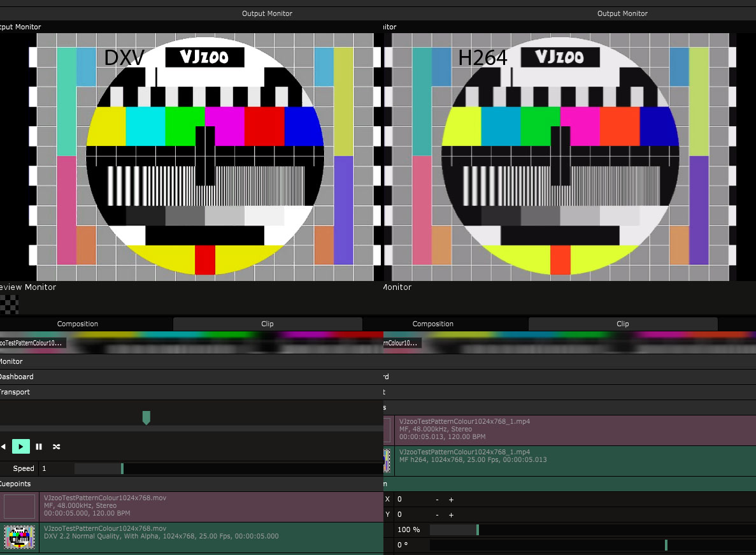Click the 100 % scale slider

[477, 530]
